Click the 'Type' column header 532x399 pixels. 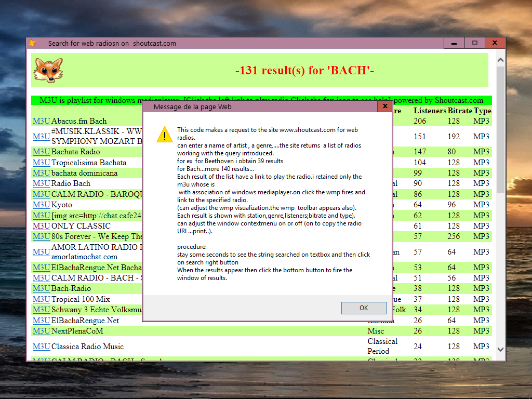click(483, 111)
